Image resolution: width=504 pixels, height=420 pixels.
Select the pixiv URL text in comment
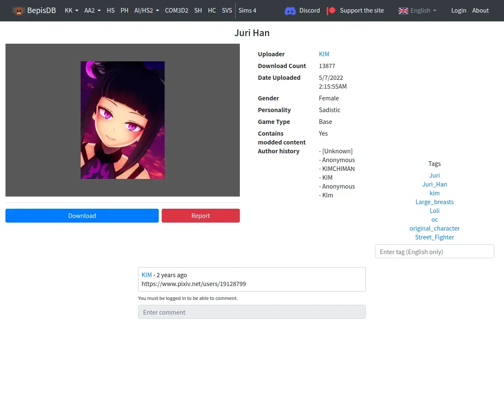click(x=194, y=284)
